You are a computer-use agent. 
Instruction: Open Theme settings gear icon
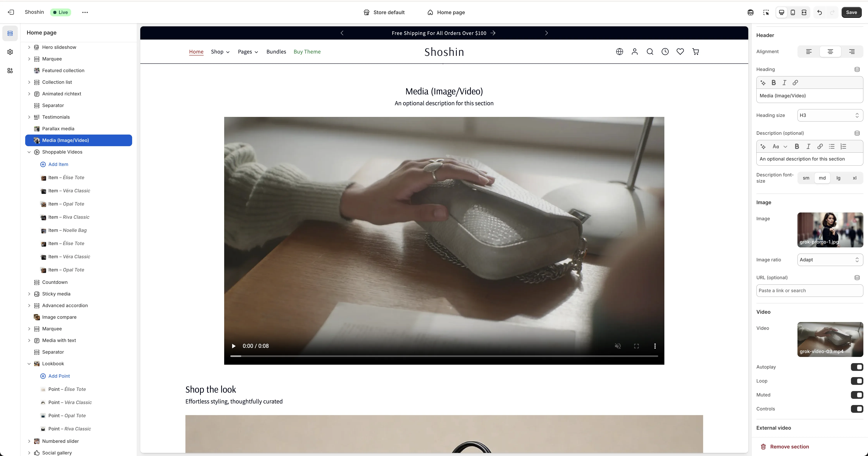[10, 52]
